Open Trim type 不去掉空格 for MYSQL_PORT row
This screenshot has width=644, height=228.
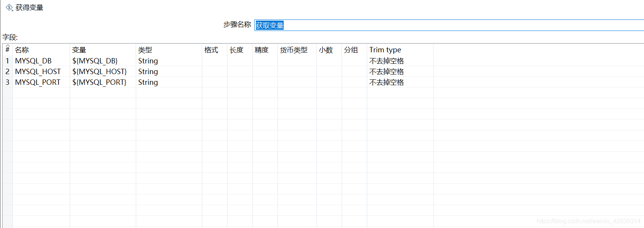[400, 82]
